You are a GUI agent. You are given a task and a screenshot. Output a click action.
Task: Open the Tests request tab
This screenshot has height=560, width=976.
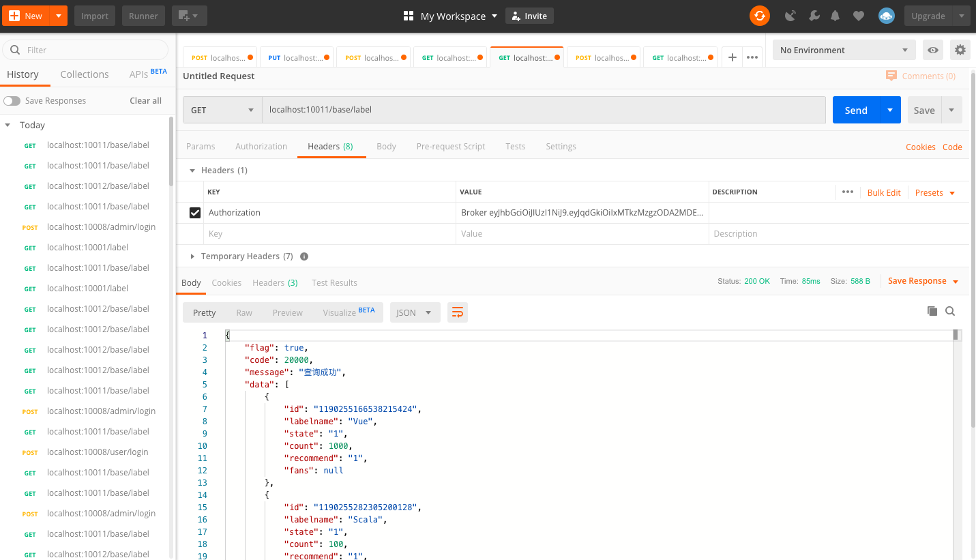(516, 146)
